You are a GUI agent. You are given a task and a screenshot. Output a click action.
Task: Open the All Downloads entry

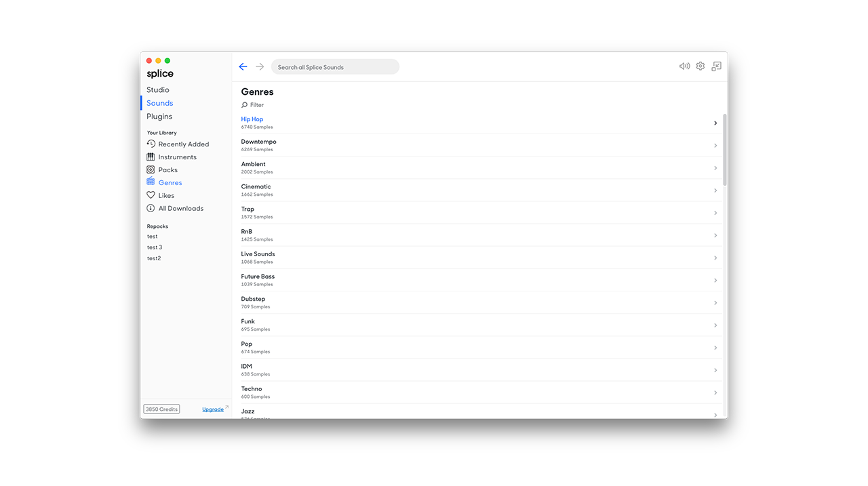[181, 208]
